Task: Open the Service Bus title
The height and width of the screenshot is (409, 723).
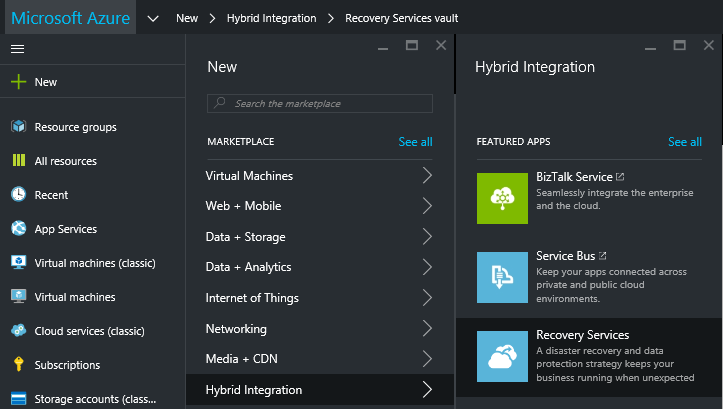Action: click(x=565, y=255)
